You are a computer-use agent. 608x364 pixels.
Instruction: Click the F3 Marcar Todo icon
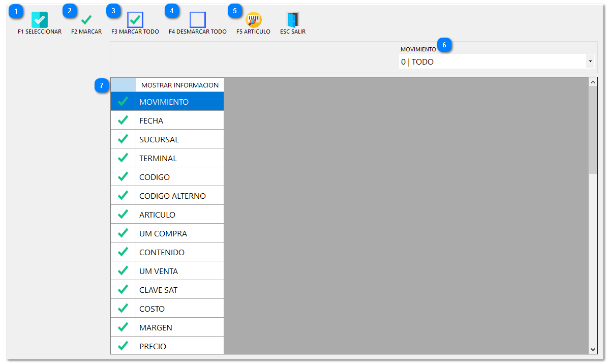[x=135, y=20]
